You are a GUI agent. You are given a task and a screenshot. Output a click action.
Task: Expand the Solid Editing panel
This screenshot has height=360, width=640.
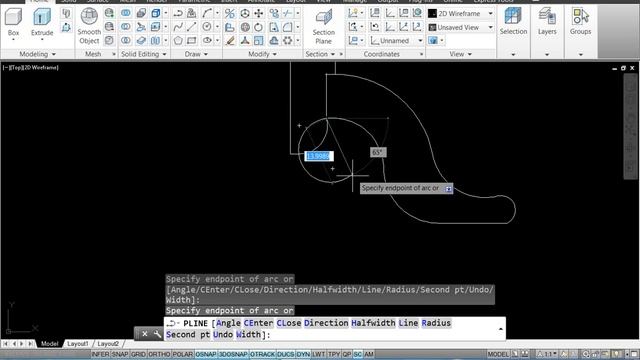click(x=144, y=54)
